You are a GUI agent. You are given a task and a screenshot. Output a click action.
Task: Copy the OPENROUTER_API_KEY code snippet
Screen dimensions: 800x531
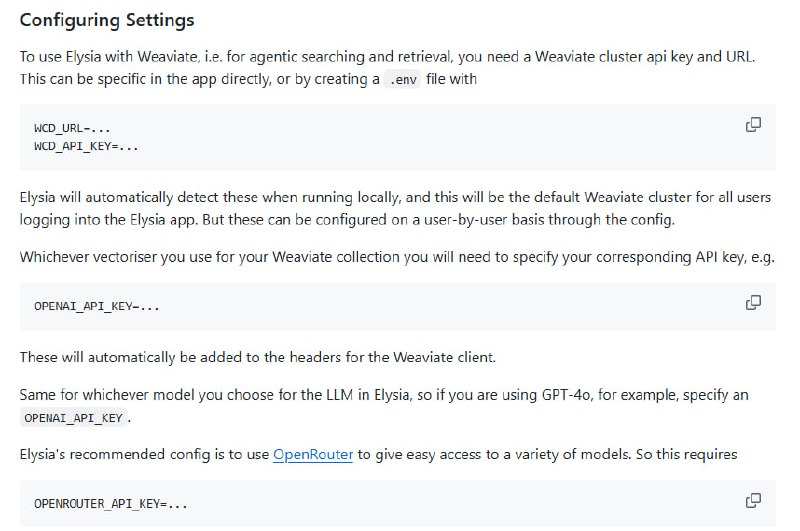753,500
